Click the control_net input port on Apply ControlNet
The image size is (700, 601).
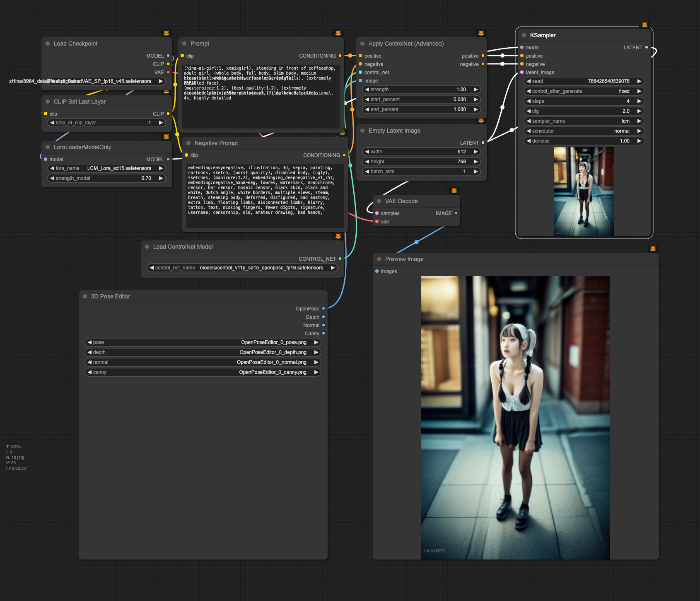tap(360, 72)
